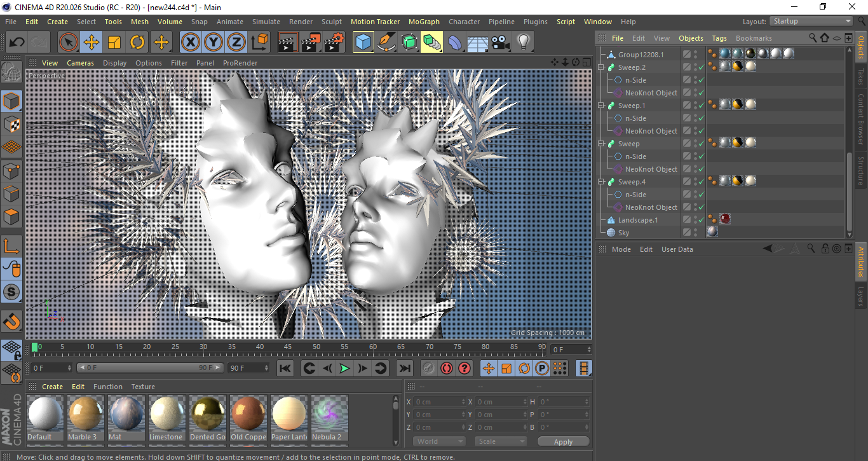Open the Floor environment icon
Screen dimensions: 868x461
[x=477, y=43]
